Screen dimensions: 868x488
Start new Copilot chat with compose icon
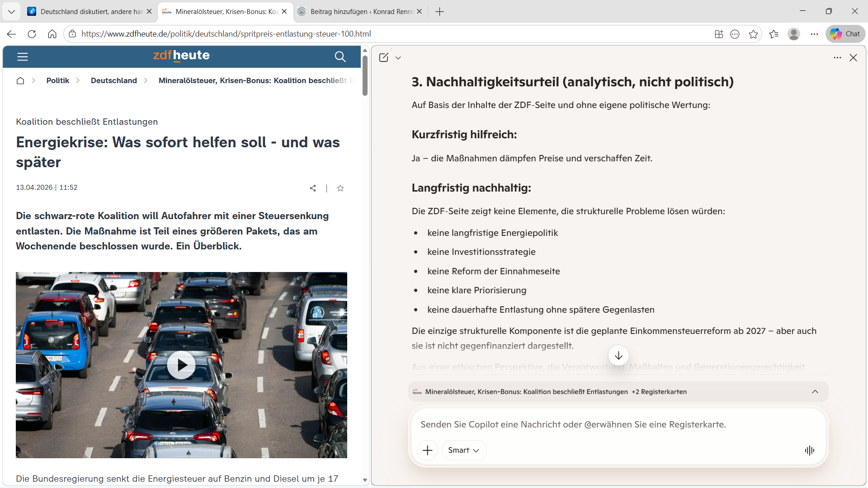pos(383,57)
